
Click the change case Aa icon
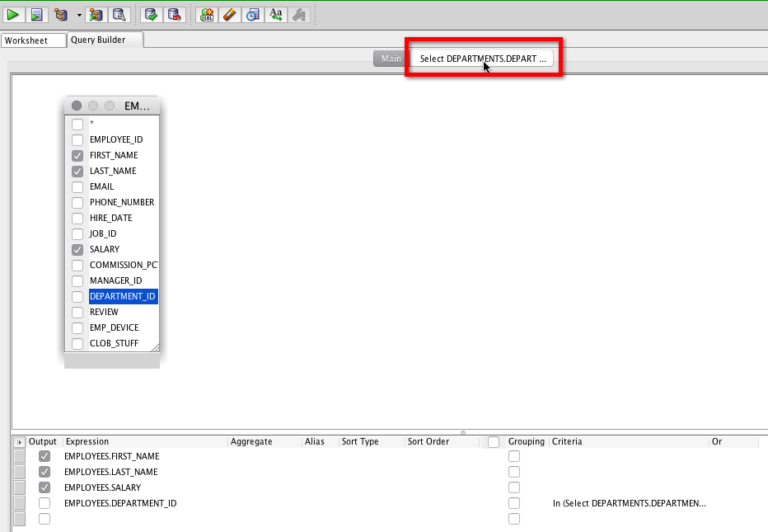276,15
